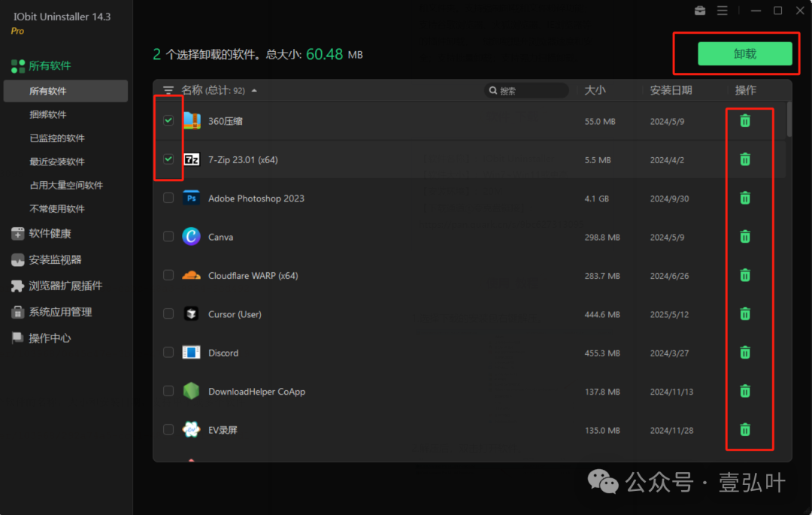Click the DownloadHelper CoApp green icon

pos(191,391)
